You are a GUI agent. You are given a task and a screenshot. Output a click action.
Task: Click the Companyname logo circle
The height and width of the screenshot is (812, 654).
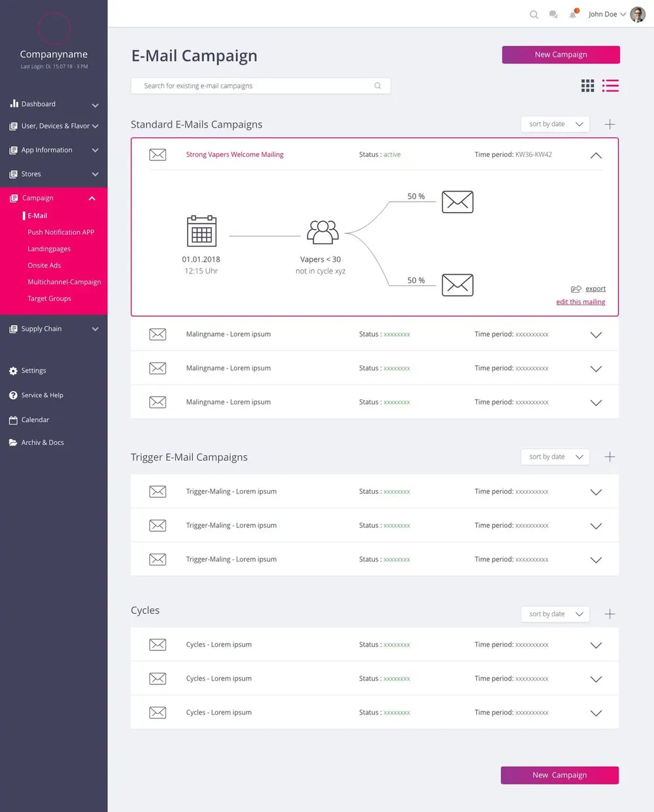point(54,28)
